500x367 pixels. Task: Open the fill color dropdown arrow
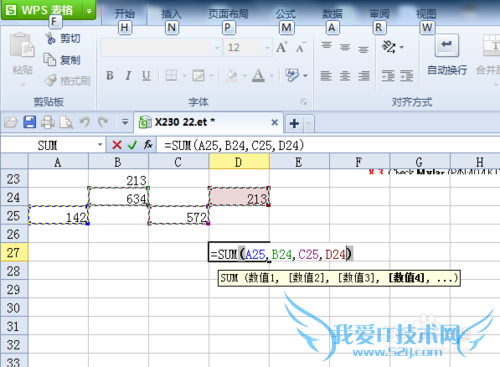coord(245,76)
